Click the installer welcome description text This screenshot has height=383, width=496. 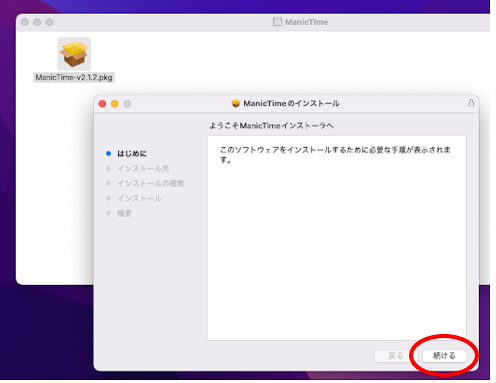tap(335, 155)
